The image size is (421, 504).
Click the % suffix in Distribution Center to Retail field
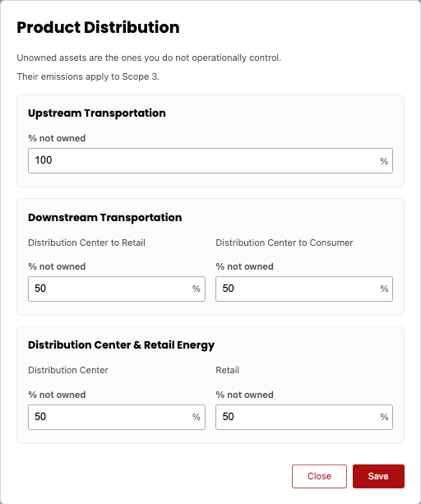[x=197, y=289]
